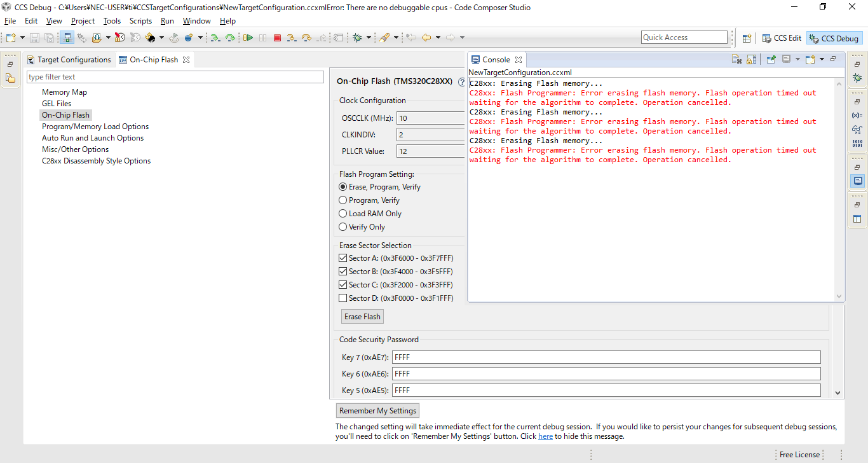The image size is (868, 463).
Task: Click the Erase Flash button
Action: tap(362, 317)
